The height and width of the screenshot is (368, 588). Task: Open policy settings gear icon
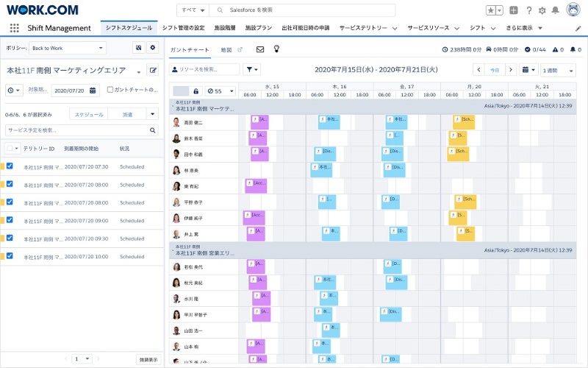[x=153, y=47]
